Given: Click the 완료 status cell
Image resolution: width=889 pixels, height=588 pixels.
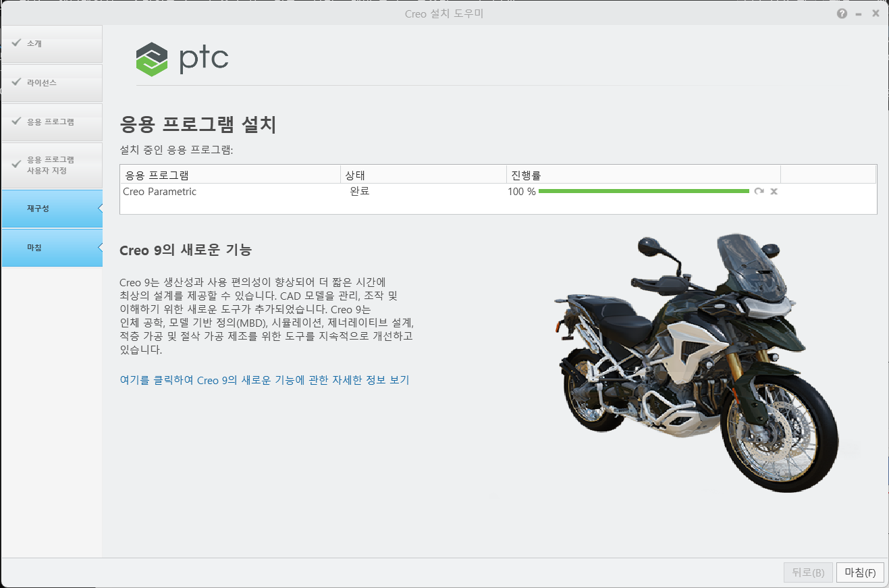Looking at the screenshot, I should tap(359, 192).
